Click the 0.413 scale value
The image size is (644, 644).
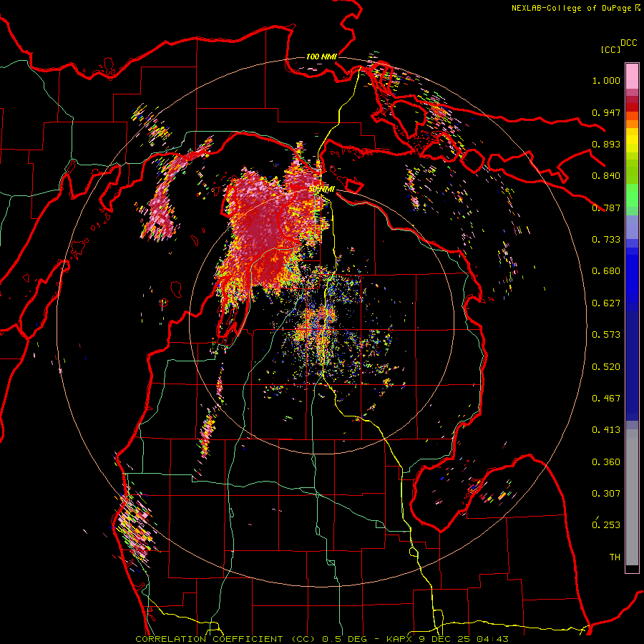[x=606, y=430]
